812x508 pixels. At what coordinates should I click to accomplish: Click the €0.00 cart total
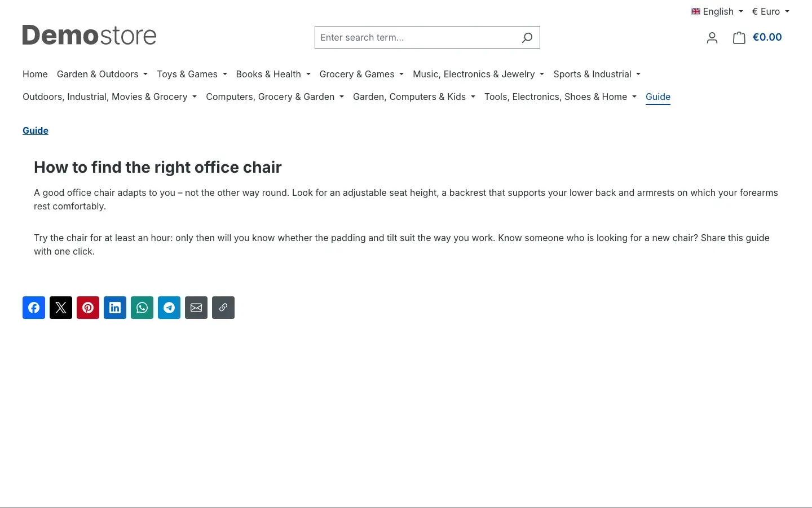coord(767,37)
